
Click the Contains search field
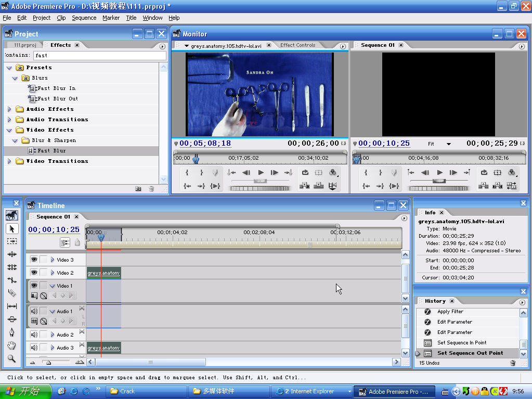coord(100,55)
